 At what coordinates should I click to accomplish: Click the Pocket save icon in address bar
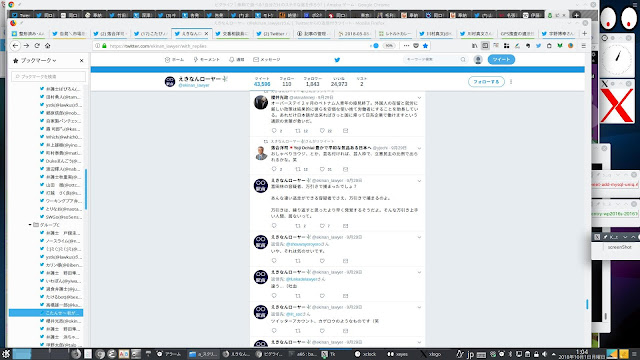(416, 46)
